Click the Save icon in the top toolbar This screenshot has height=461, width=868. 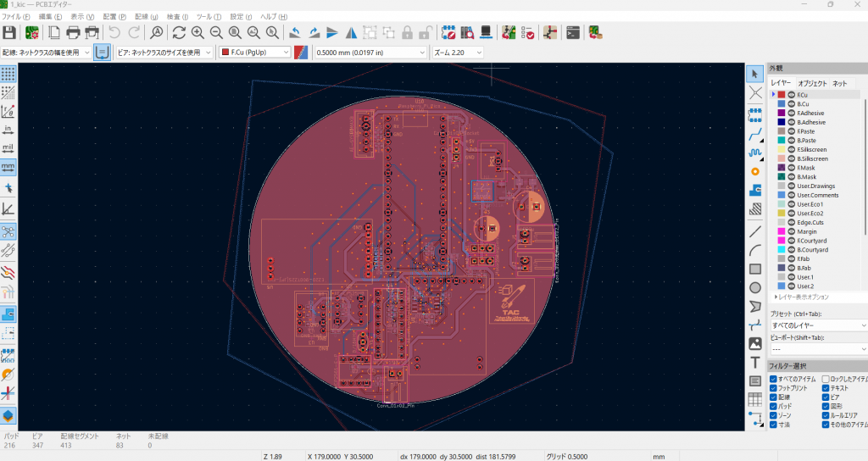tap(9, 33)
